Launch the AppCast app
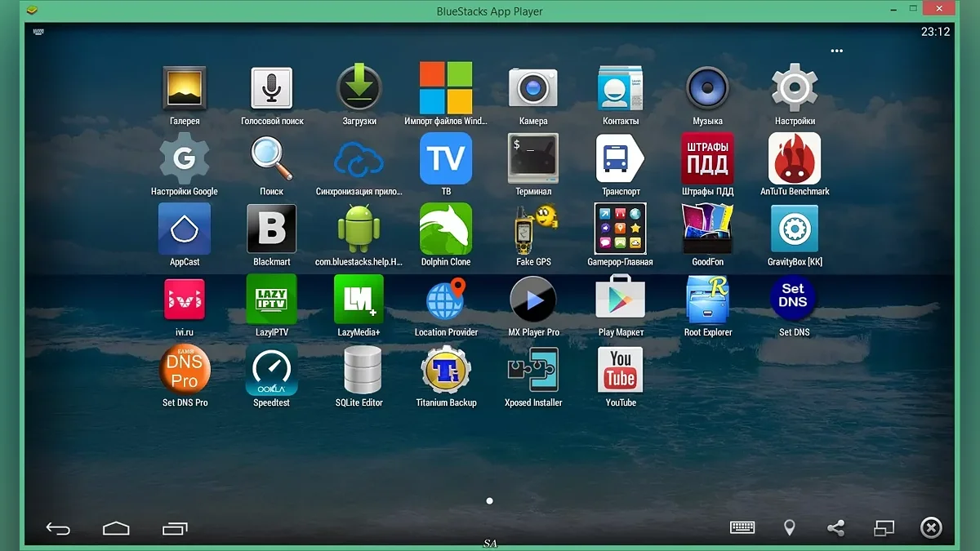This screenshot has width=980, height=551. (x=185, y=229)
